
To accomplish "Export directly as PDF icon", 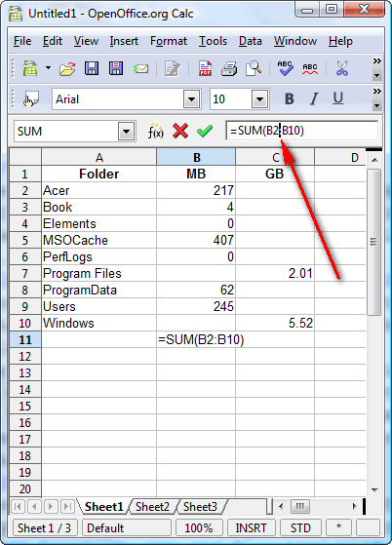I will (x=205, y=68).
